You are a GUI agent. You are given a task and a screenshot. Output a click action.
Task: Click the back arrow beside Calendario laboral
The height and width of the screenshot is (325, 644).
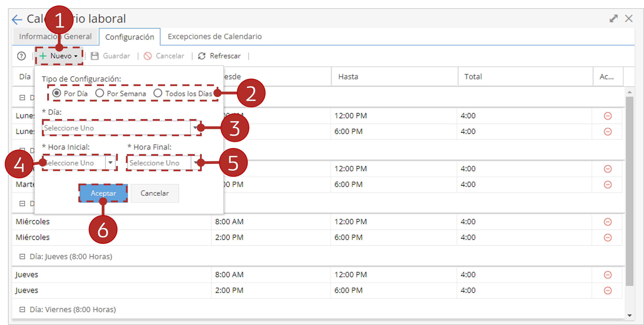[17, 19]
